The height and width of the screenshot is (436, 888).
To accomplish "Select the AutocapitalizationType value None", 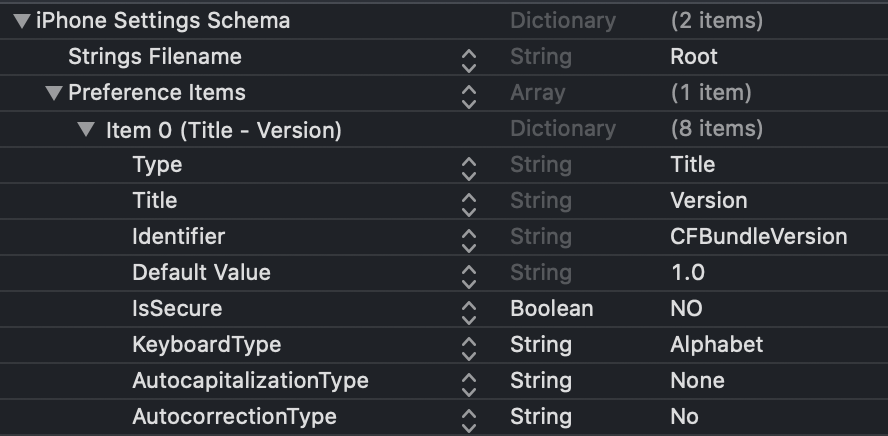I will (697, 381).
